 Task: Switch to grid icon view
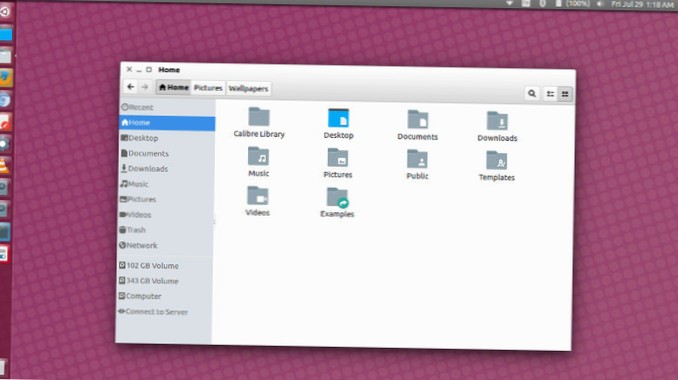(565, 94)
